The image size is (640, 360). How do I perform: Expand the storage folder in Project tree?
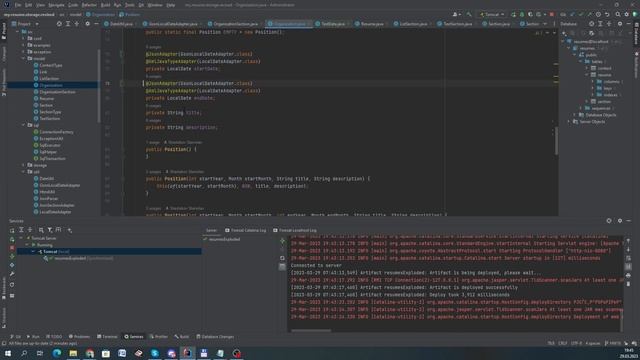pos(23,165)
